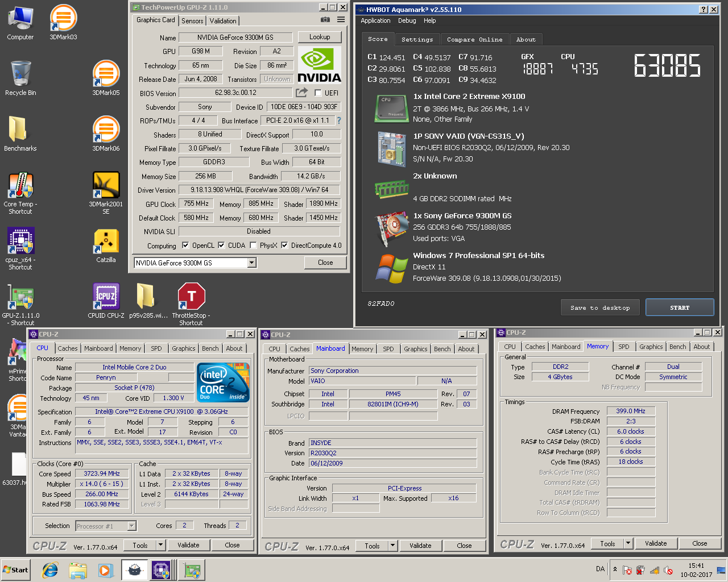Open the 3DMark03 desktop shortcut
The height and width of the screenshot is (582, 728).
coord(63,23)
